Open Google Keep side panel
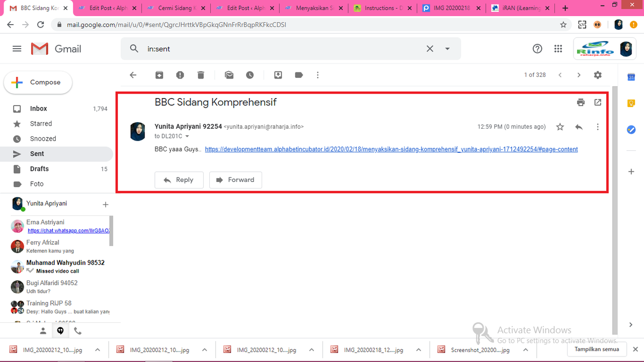 click(x=631, y=103)
